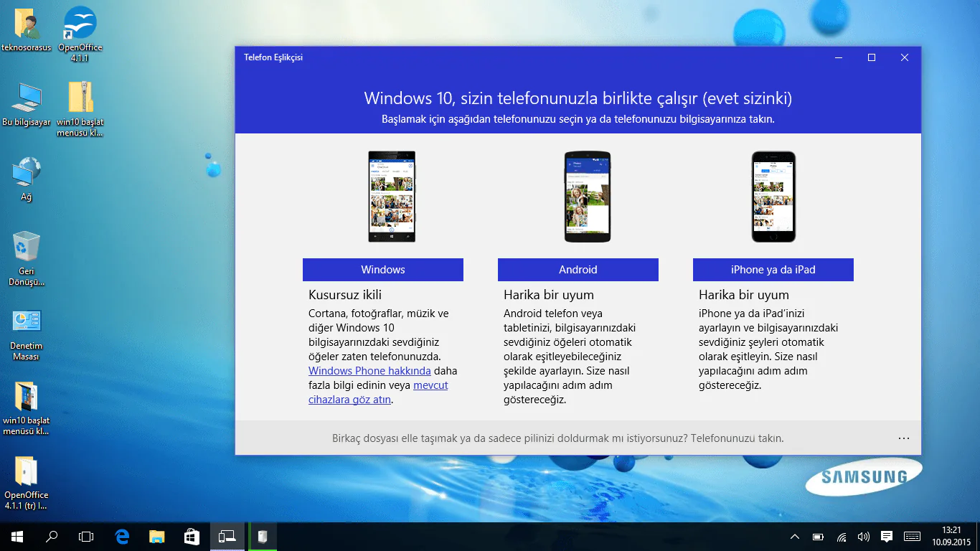Open Task View on the taskbar
Screen dimensions: 980x551
[86, 536]
